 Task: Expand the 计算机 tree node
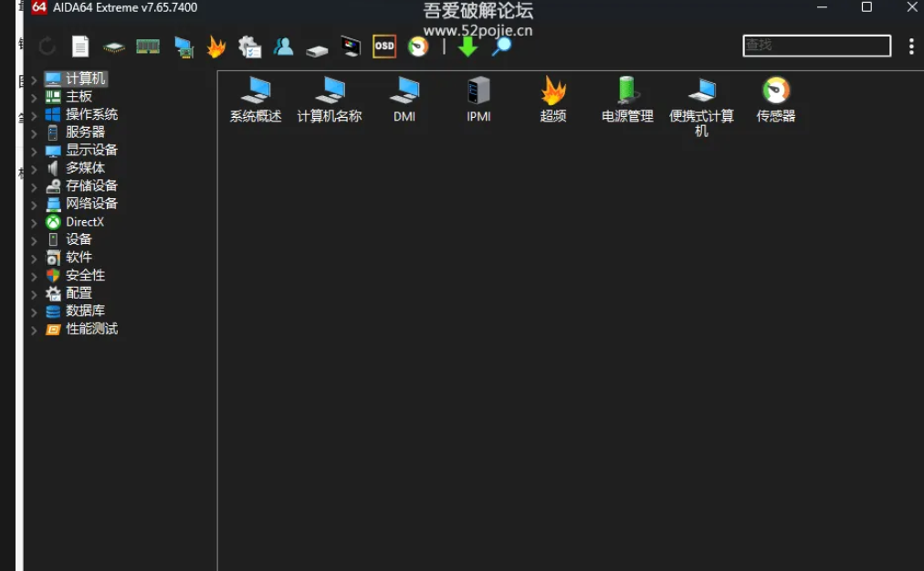pos(34,79)
